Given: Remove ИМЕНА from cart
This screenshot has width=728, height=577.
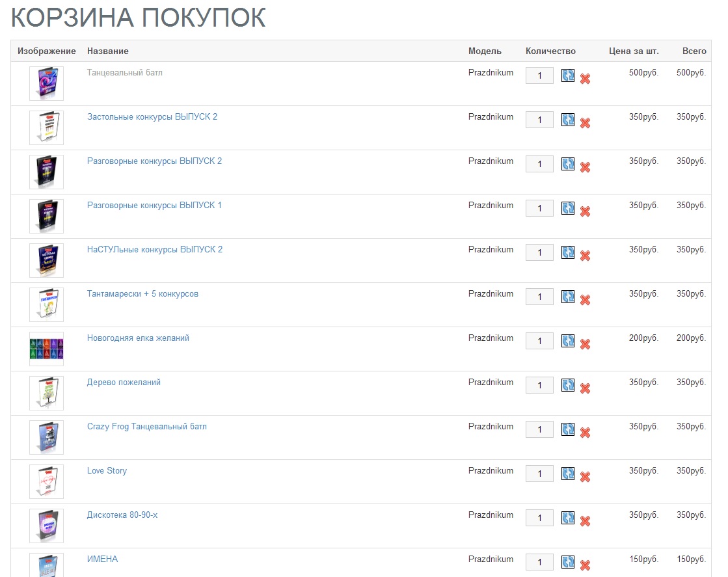Looking at the screenshot, I should 585,566.
